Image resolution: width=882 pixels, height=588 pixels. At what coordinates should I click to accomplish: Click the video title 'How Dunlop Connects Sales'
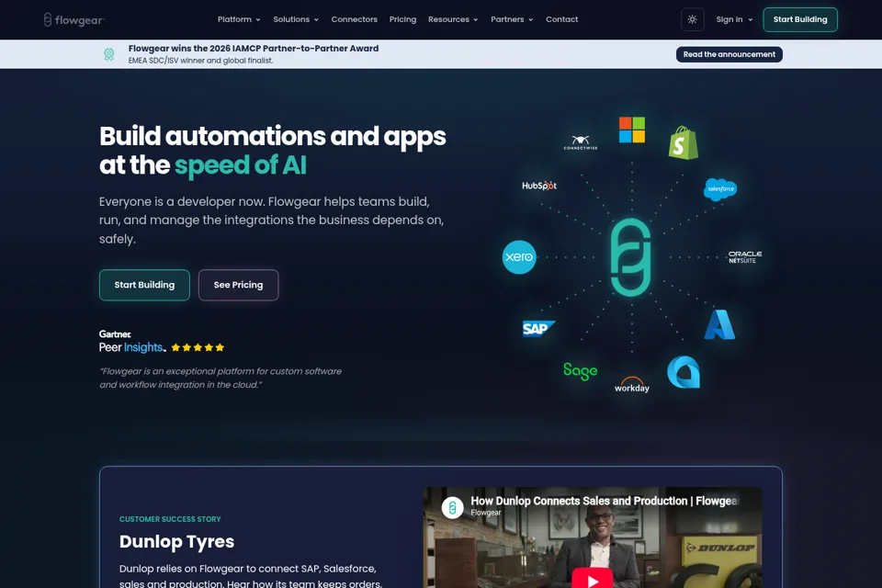point(605,501)
